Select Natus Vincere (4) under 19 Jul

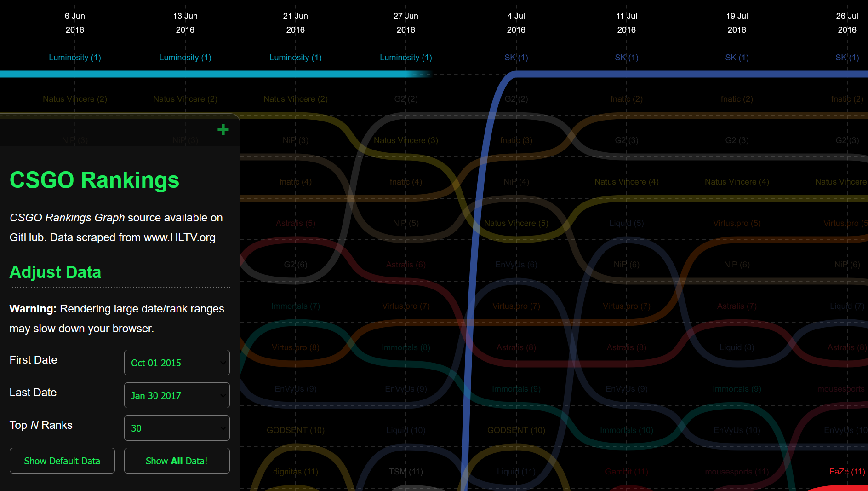[x=737, y=182]
